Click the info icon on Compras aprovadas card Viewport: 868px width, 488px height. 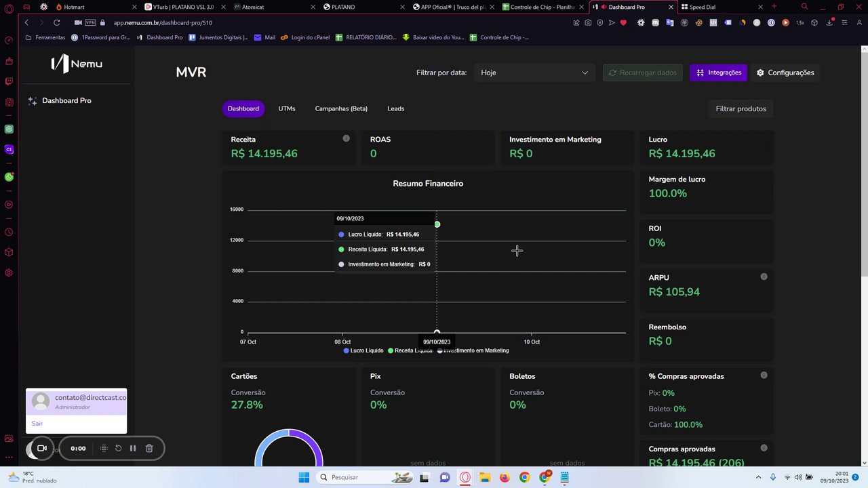click(x=764, y=448)
